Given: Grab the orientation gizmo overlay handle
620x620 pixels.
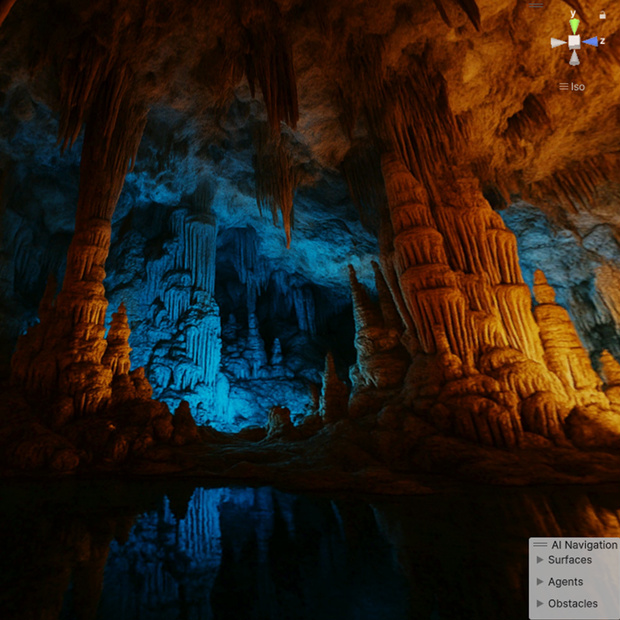Looking at the screenshot, I should tap(536, 5).
